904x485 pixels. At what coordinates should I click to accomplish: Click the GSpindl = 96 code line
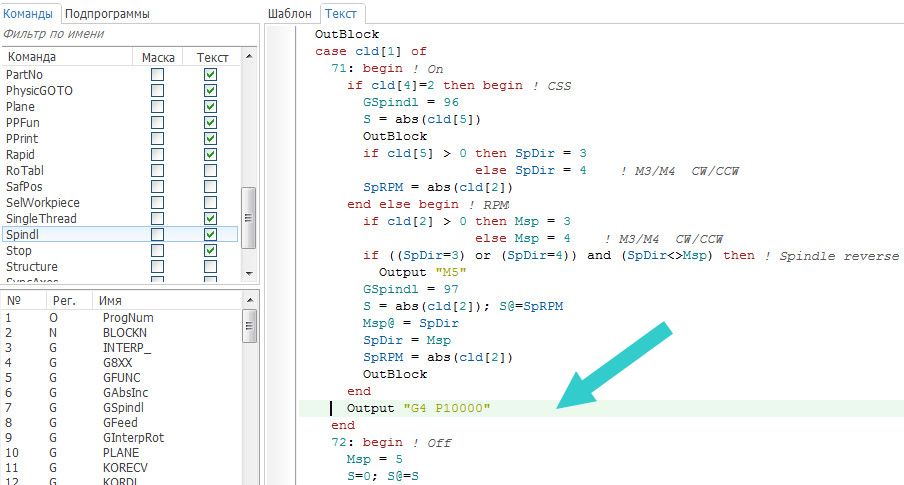tap(410, 102)
